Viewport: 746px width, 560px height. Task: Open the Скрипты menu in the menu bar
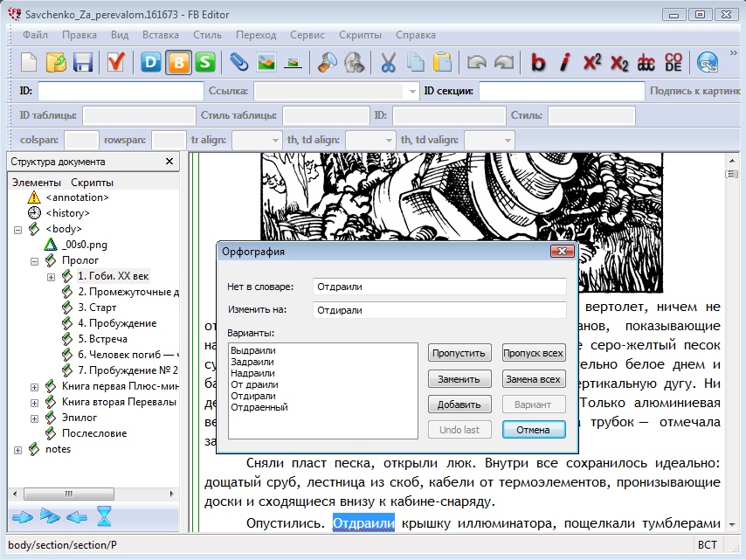[360, 35]
